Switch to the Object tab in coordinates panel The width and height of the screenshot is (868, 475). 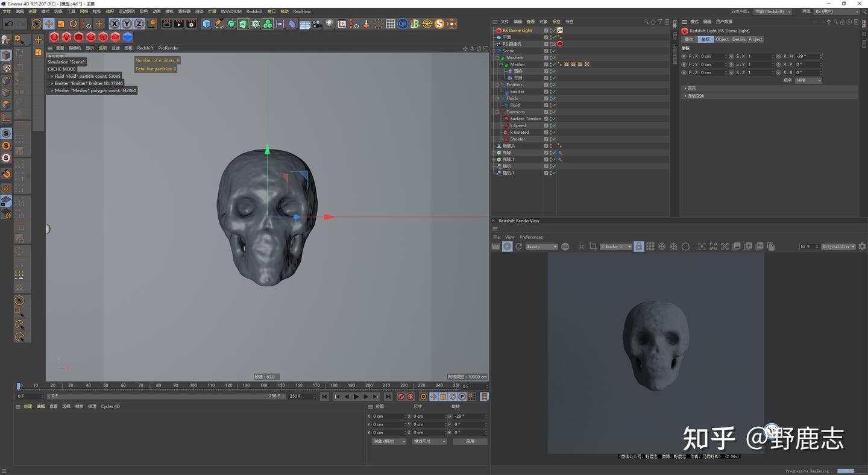point(722,39)
